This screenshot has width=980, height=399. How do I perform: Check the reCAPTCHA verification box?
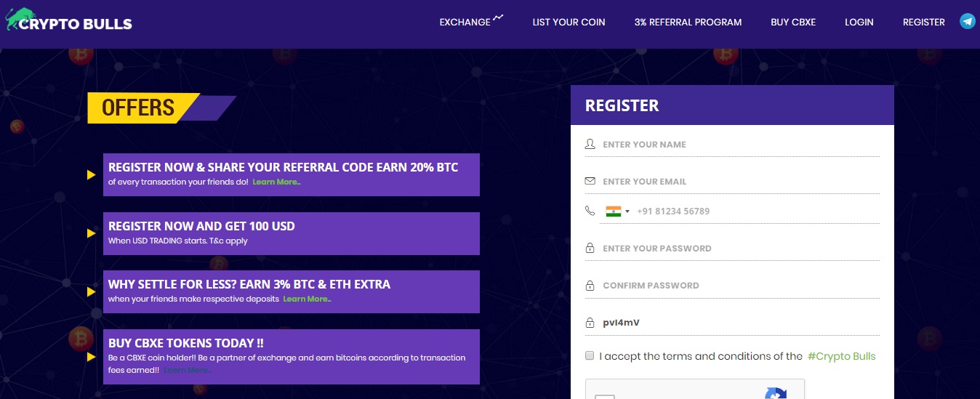click(605, 396)
